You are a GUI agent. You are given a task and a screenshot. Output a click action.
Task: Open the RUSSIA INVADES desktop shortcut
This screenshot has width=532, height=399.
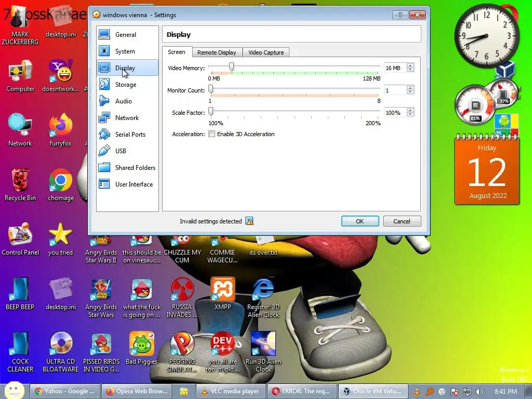coord(182,298)
